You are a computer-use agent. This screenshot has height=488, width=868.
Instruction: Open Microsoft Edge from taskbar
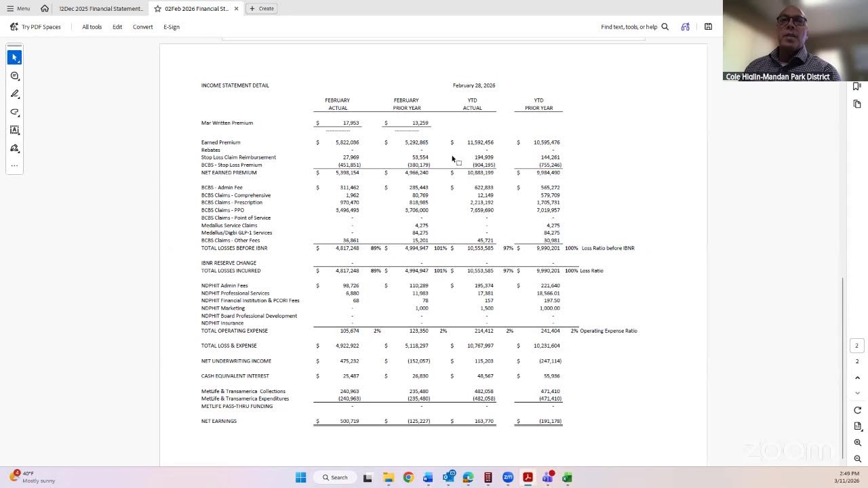468,478
